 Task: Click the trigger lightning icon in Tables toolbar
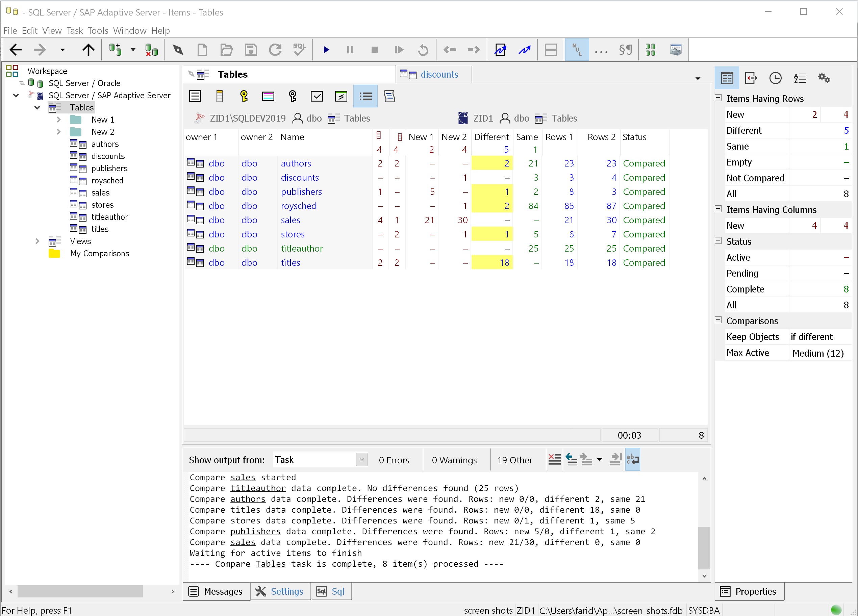pos(341,97)
